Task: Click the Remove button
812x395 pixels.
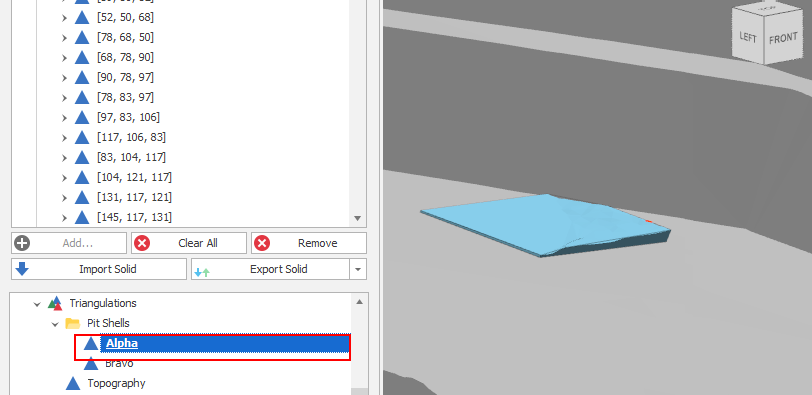Action: [x=309, y=243]
